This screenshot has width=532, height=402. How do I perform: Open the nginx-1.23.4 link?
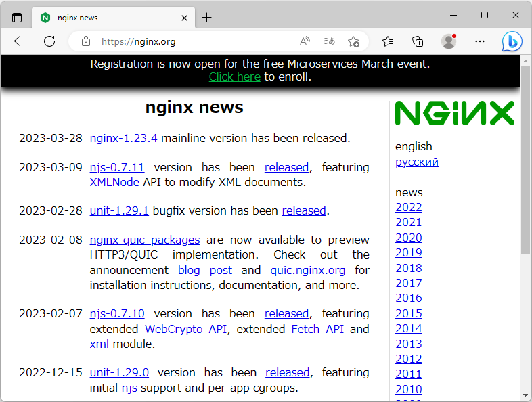pyautogui.click(x=123, y=139)
